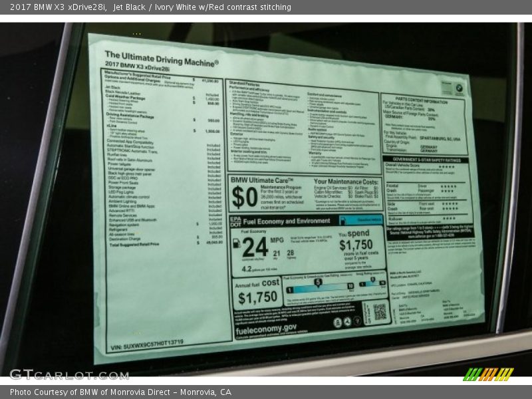Click 'Total Suggested Retail Price'

134,244
